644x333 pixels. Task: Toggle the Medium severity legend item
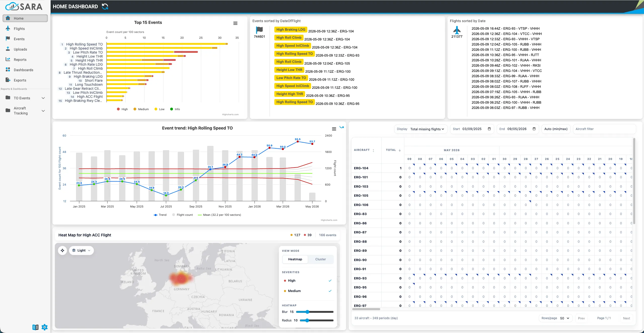[141, 109]
